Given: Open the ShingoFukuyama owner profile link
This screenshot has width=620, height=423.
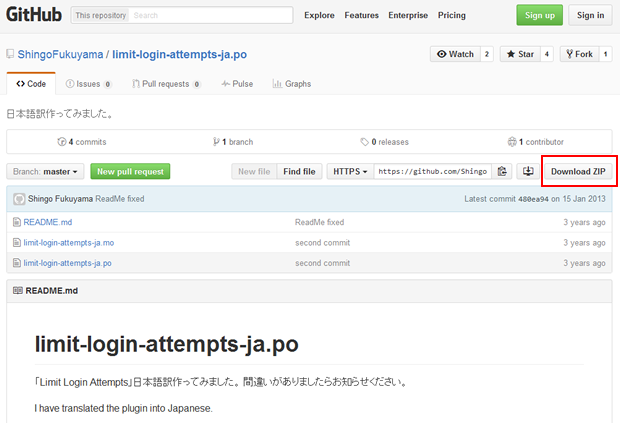Looking at the screenshot, I should coord(60,54).
